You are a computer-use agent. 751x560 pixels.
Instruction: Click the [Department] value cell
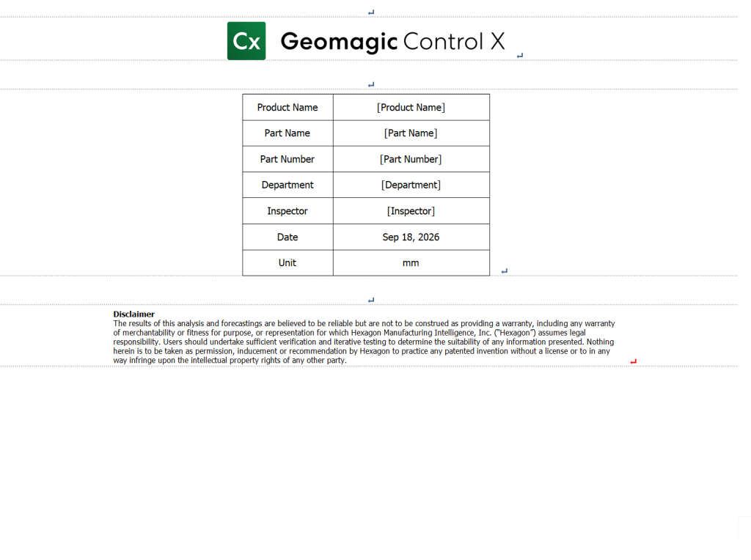[x=411, y=185]
